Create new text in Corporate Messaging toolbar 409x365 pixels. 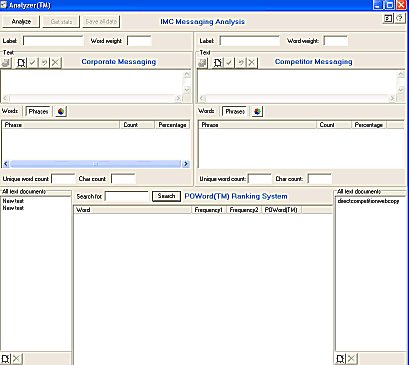click(21, 62)
